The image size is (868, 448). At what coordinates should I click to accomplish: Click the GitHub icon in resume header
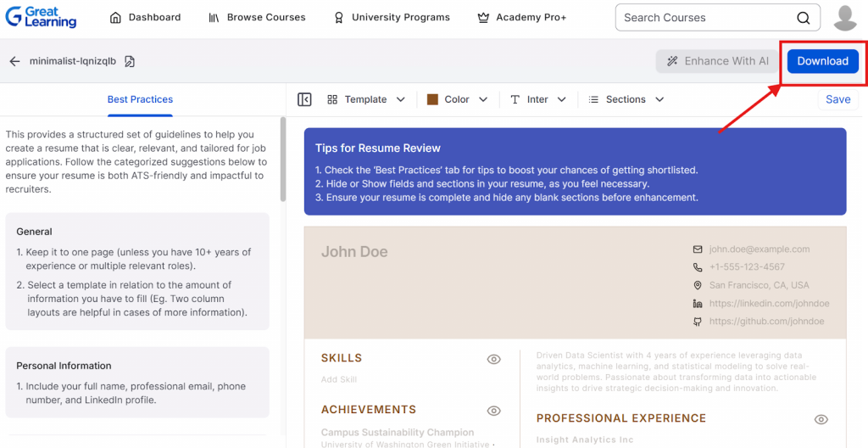(x=698, y=322)
